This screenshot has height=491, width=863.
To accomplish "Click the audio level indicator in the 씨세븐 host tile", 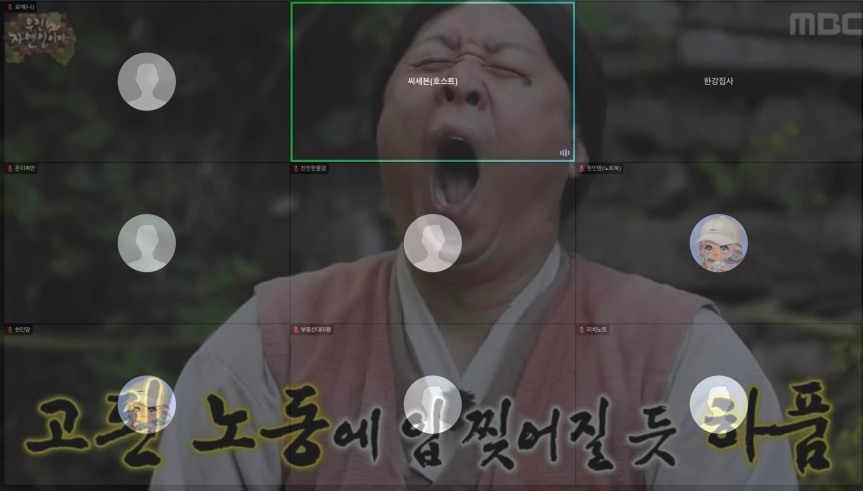I will [x=565, y=153].
